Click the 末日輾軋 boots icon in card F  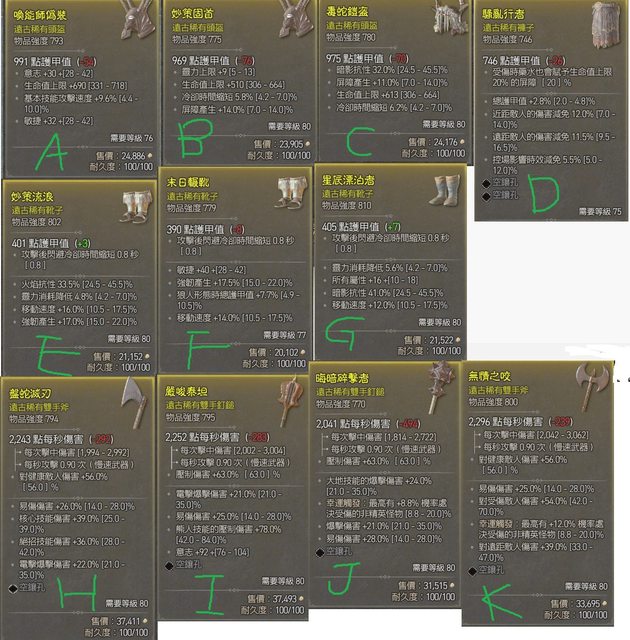pos(291,192)
